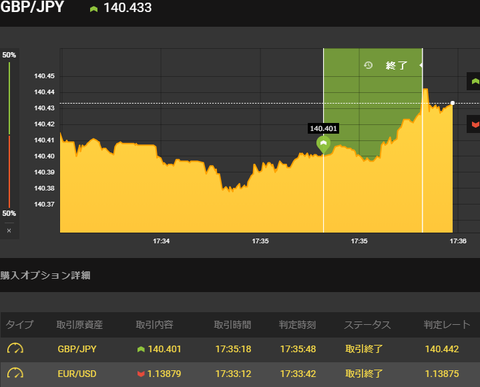Click the clock icon beside 終了
Image resolution: width=480 pixels, height=387 pixels.
click(x=368, y=65)
